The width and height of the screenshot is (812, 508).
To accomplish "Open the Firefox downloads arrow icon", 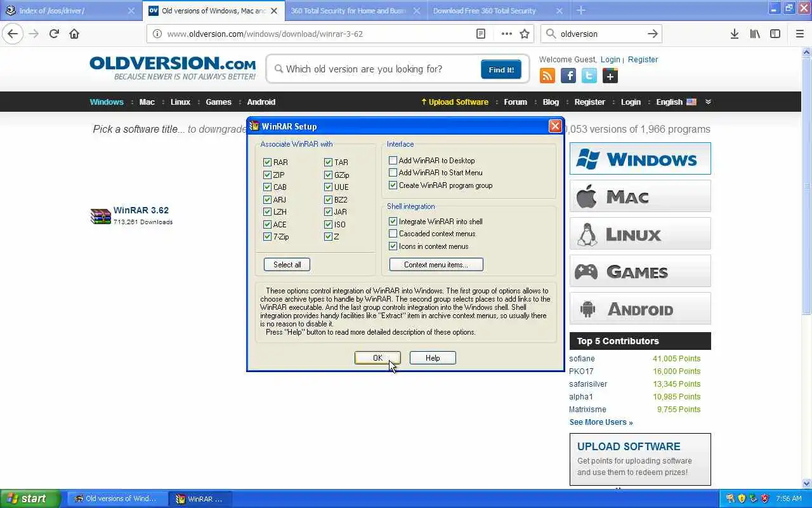I will coord(734,34).
